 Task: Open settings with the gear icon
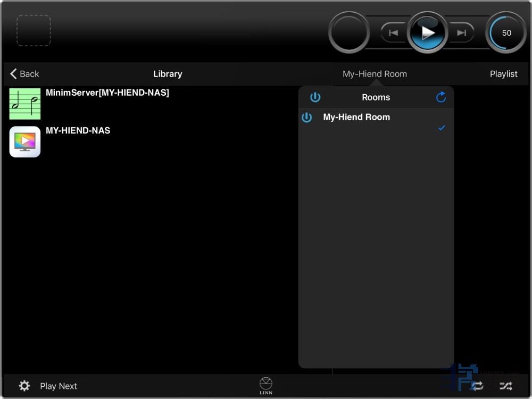[x=24, y=386]
